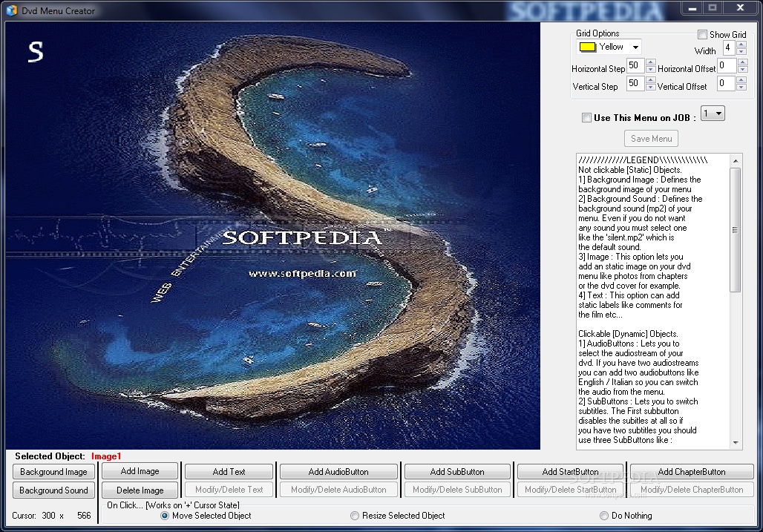Click the legend scrollbar up arrow

point(736,161)
